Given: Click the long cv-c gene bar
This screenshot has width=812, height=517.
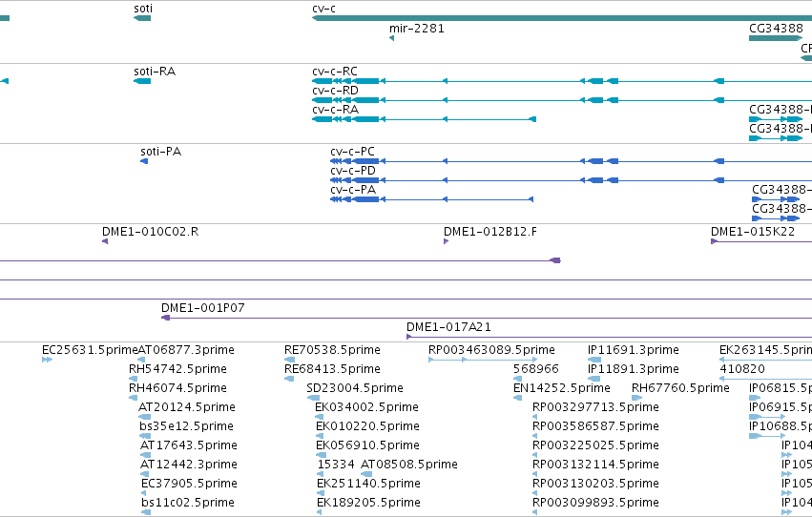Looking at the screenshot, I should coord(562,18).
